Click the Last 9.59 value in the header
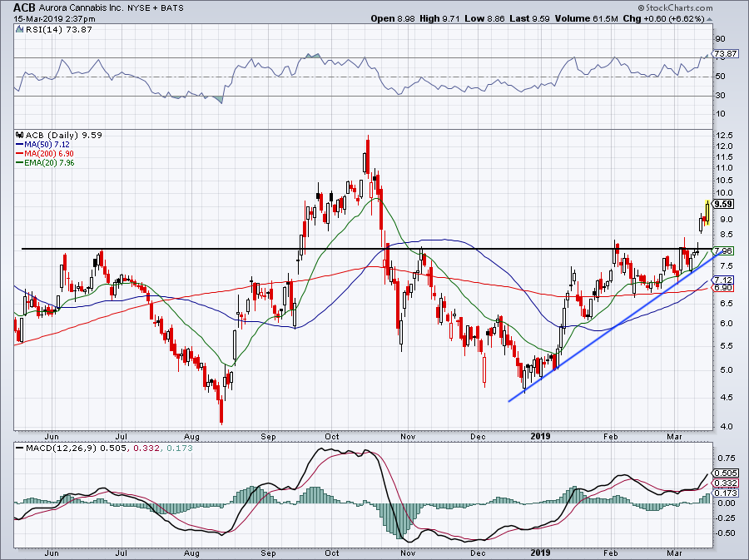 529,18
